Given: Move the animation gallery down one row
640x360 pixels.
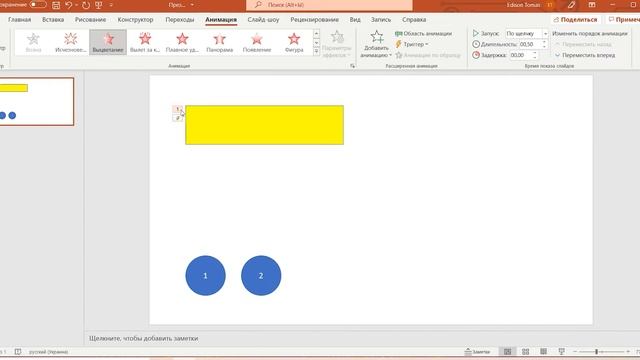Looking at the screenshot, I should pos(316,43).
